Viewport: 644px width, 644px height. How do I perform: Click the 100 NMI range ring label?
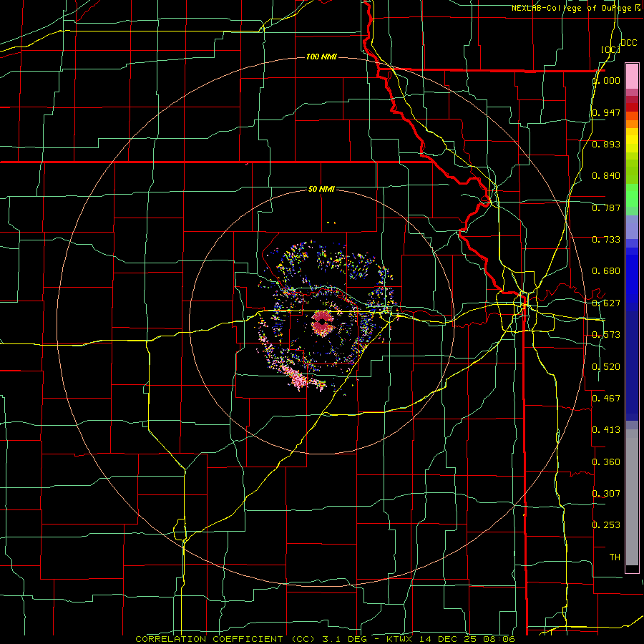(321, 57)
